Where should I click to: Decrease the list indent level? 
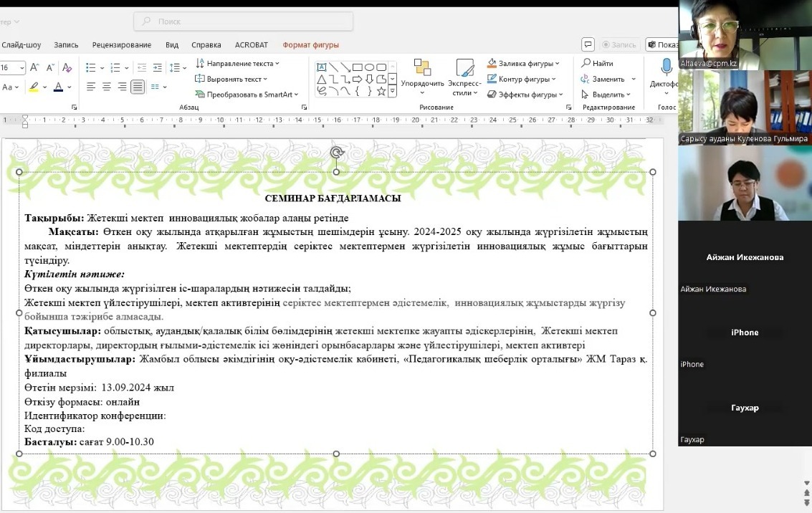pos(142,67)
